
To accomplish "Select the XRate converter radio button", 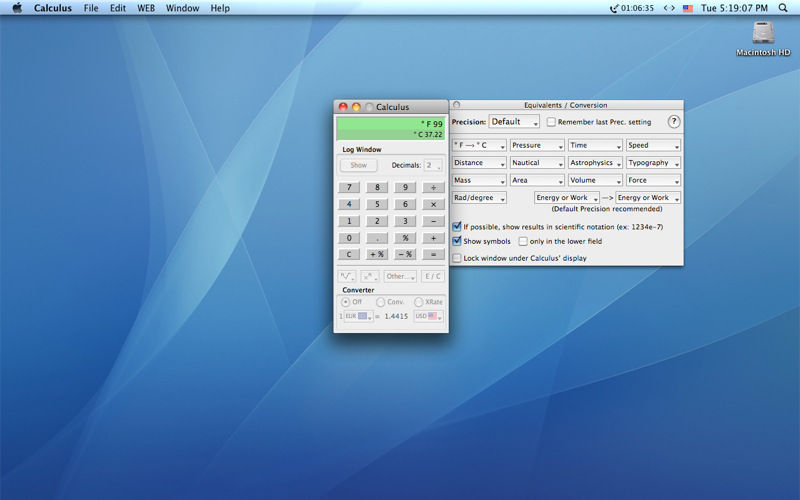I will 418,302.
